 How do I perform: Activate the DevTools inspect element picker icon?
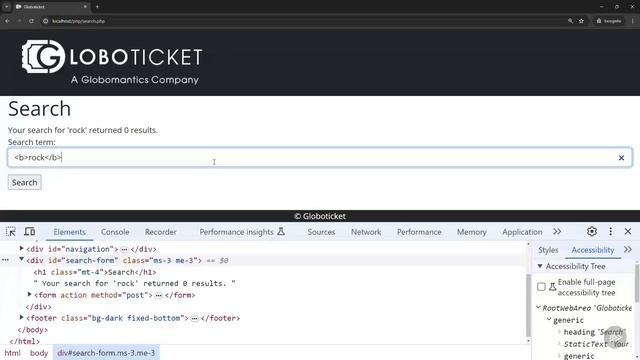[11, 231]
